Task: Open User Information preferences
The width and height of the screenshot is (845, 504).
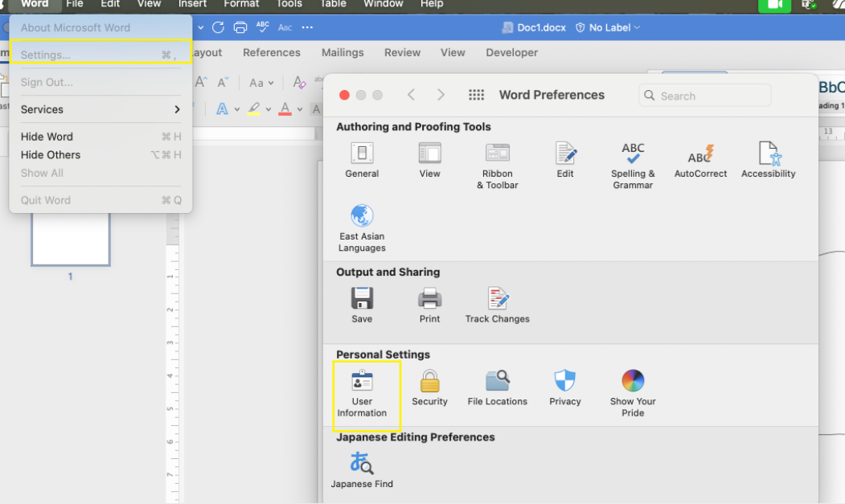Action: click(x=362, y=394)
